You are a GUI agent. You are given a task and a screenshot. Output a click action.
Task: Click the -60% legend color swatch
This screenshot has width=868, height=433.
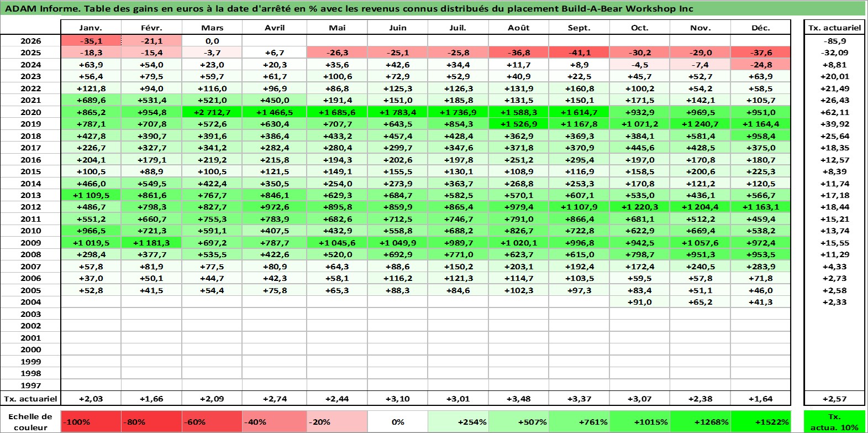212,421
